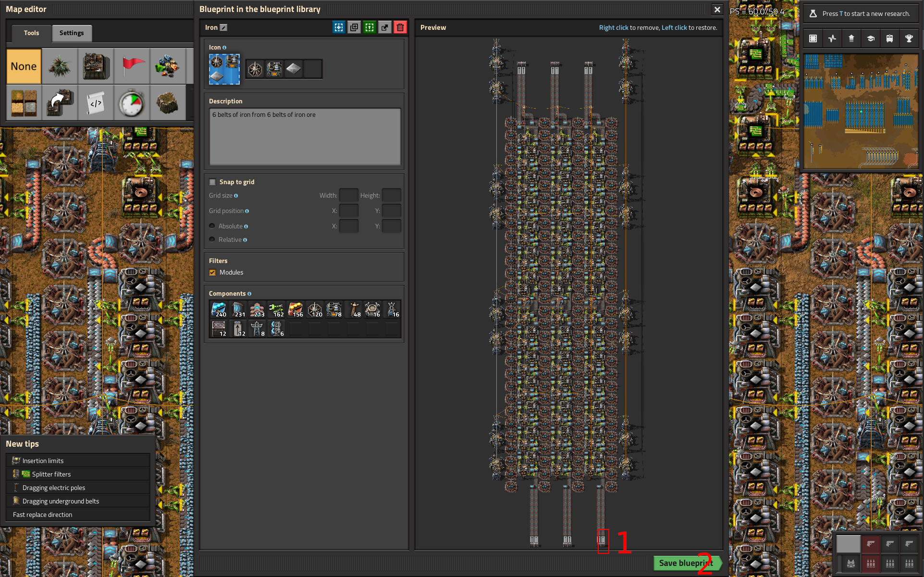Screen dimensions: 924x577
Task: Click the Grid position Y input field
Action: point(392,211)
